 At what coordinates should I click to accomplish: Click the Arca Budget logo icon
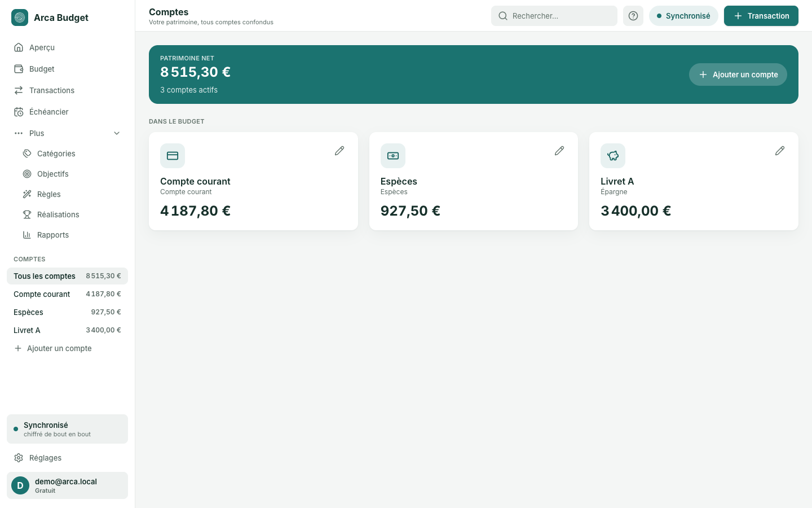[x=20, y=17]
